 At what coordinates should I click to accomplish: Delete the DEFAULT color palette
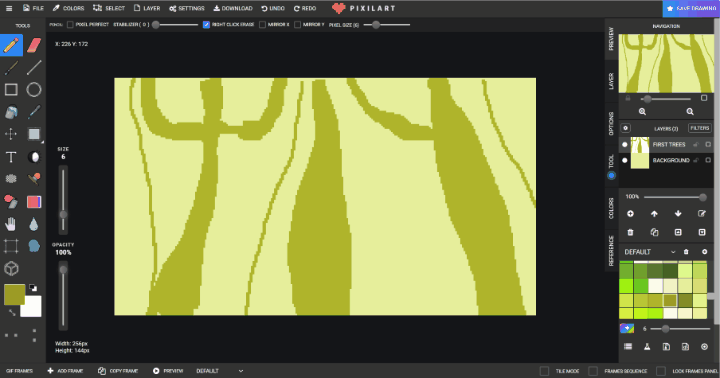click(686, 252)
